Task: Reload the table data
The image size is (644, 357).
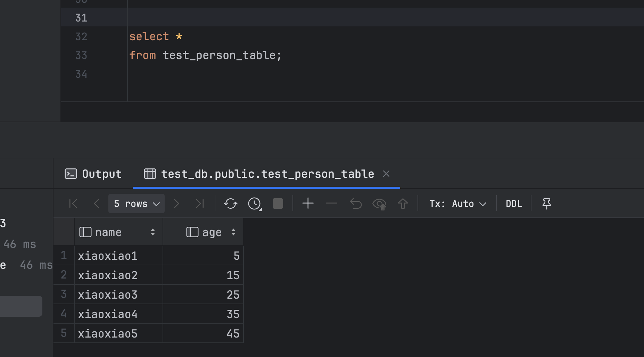Action: 231,204
